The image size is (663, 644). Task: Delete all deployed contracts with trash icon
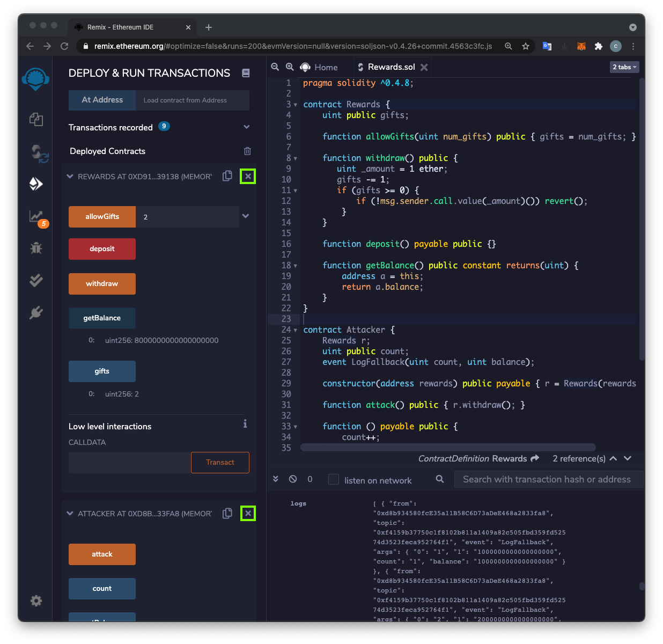coord(247,151)
